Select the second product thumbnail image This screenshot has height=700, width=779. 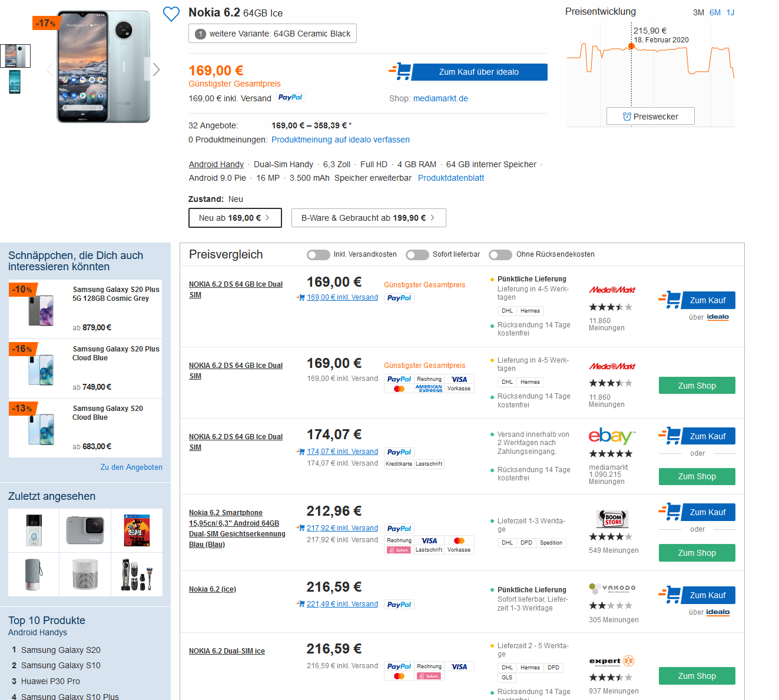coord(15,82)
